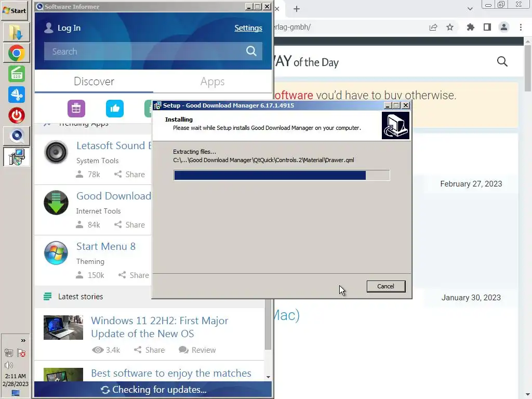Open the downloads folder icon in the taskbar
This screenshot has height=399, width=532.
pos(16,32)
